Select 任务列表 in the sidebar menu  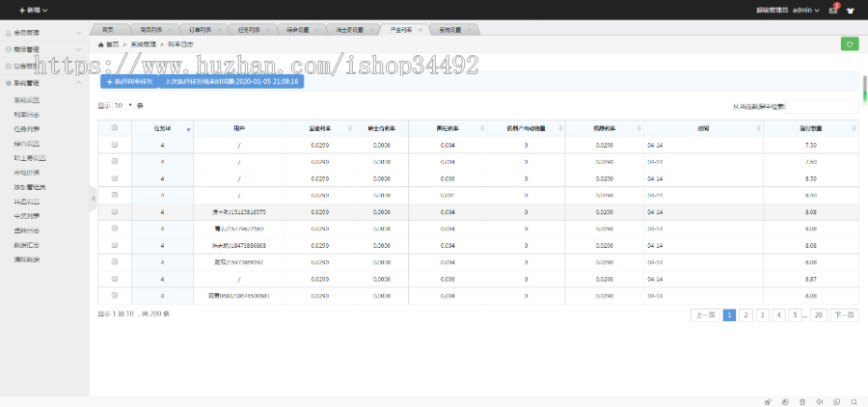click(x=27, y=127)
